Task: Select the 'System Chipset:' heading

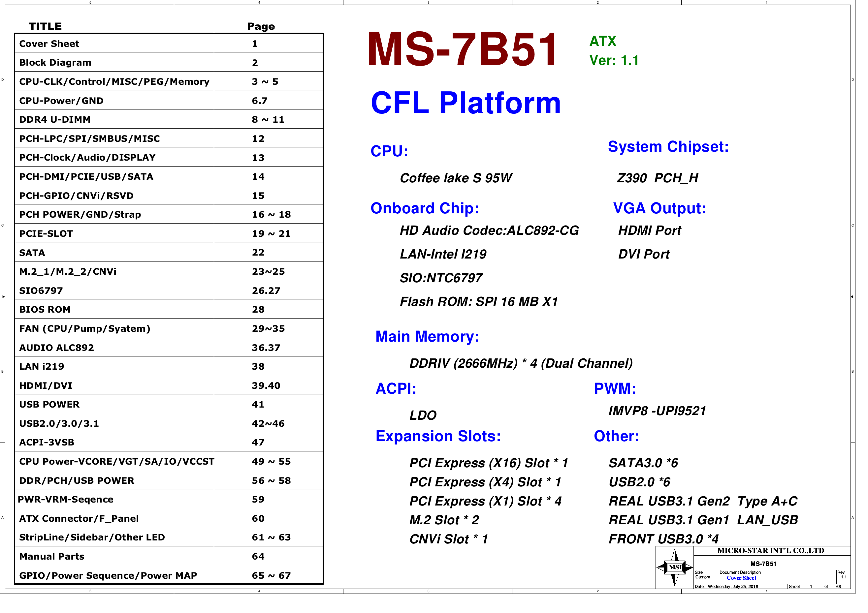Action: pyautogui.click(x=668, y=147)
